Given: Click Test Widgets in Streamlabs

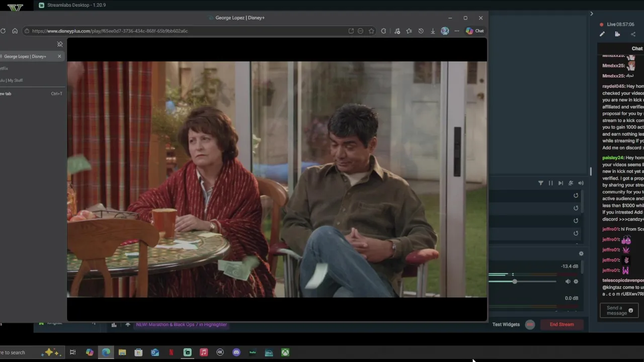Looking at the screenshot, I should click(x=506, y=324).
